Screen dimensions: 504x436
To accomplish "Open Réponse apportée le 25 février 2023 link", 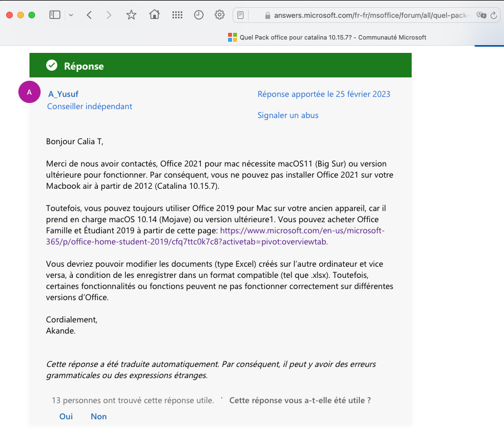I will point(324,94).
